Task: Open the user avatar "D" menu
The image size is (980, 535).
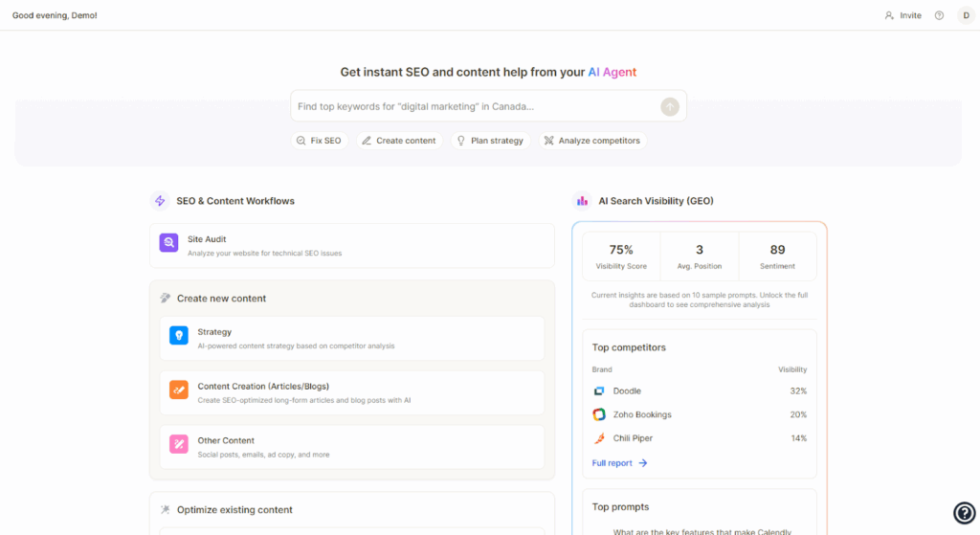Action: pos(966,15)
